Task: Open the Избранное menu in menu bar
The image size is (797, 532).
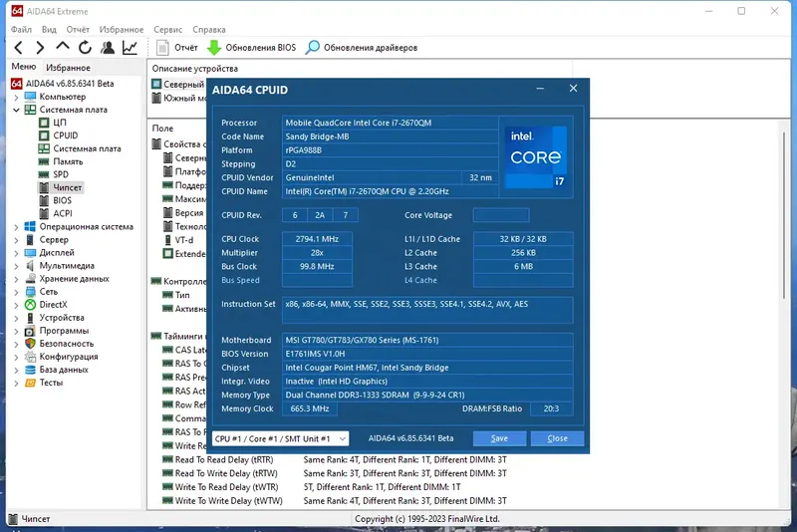Action: [x=121, y=30]
